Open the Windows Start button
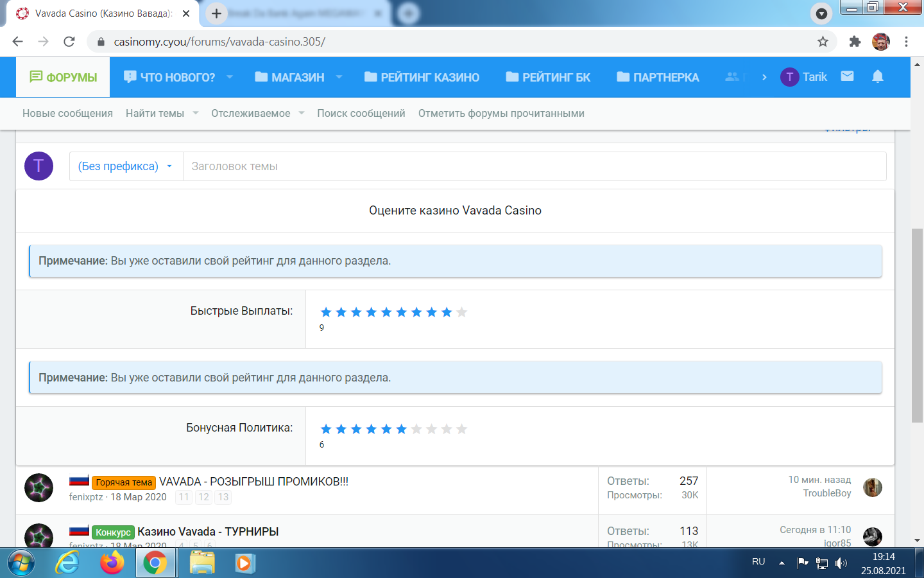 point(20,563)
